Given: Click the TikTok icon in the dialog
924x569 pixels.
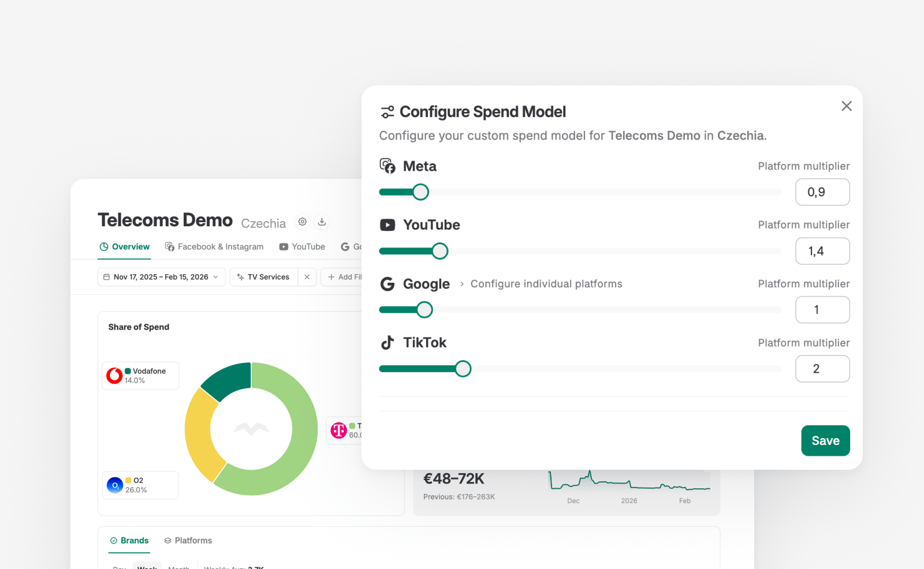Looking at the screenshot, I should click(388, 343).
